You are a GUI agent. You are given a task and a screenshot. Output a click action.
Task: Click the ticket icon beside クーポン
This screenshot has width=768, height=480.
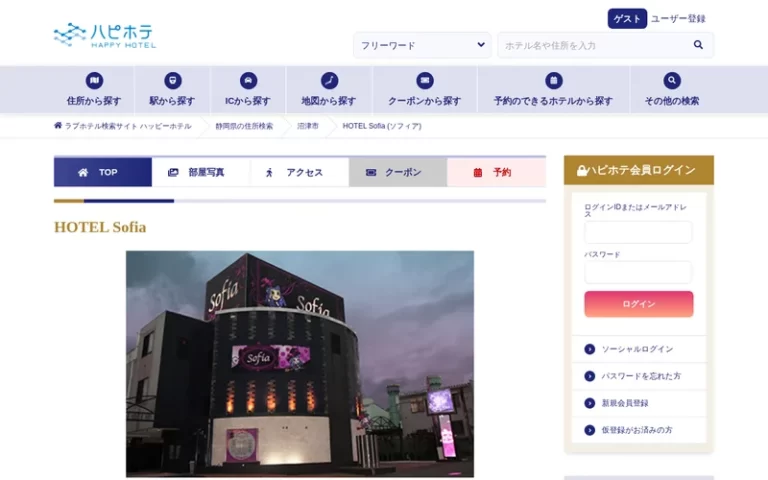[371, 172]
